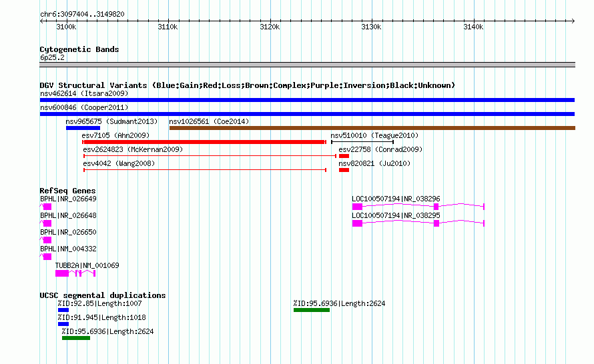
Task: Open variant label nsv510010 (Teague2010)
Action: (374, 135)
